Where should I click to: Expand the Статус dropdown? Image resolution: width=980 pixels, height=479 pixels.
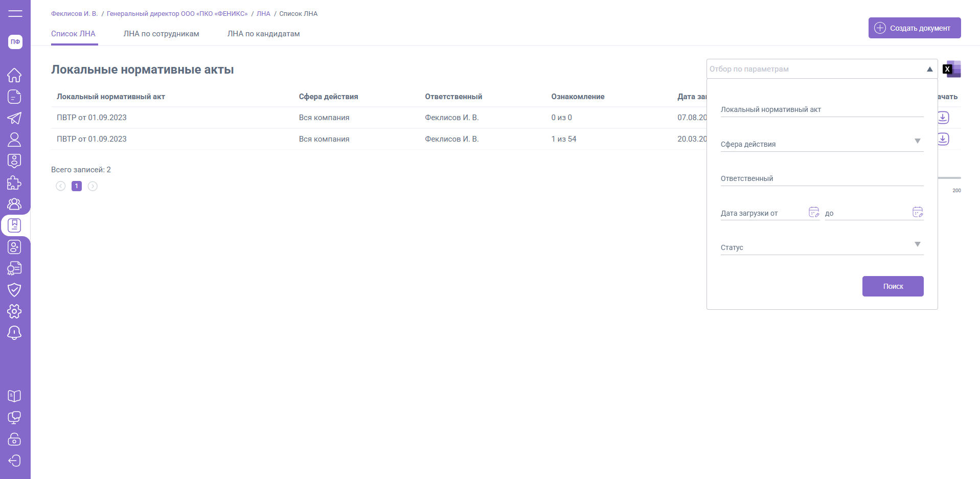(x=918, y=244)
